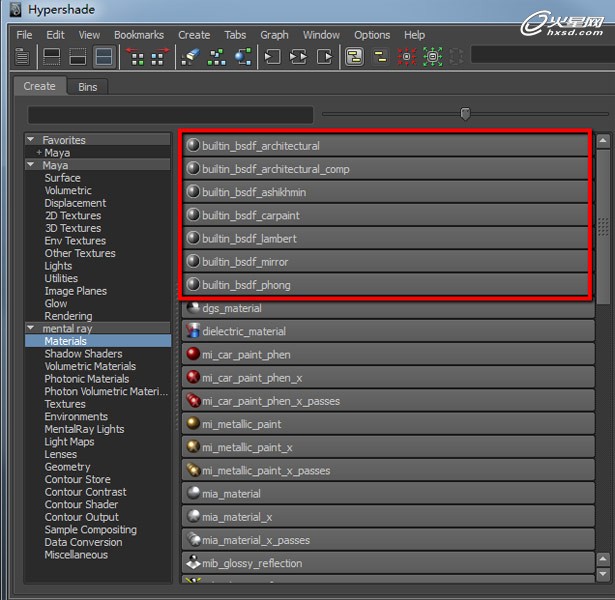This screenshot has height=600, width=615.
Task: Create a builtin_bsdf_phong node
Action: coord(385,284)
